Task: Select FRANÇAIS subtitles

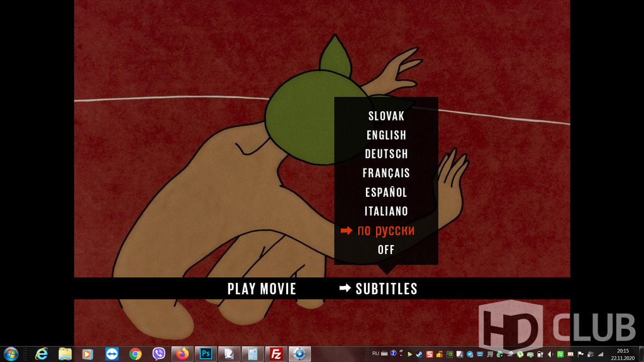Action: pyautogui.click(x=386, y=173)
